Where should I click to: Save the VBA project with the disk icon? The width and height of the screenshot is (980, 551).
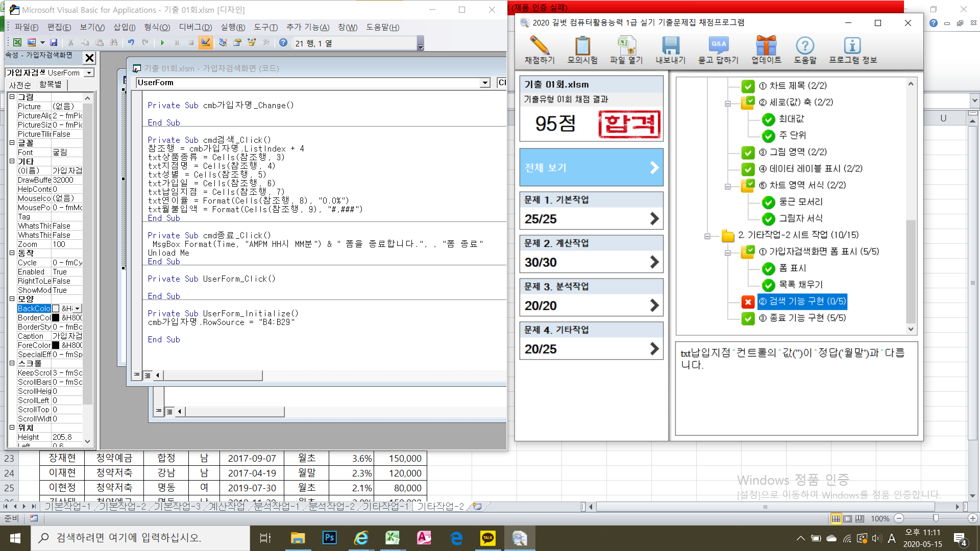[54, 43]
